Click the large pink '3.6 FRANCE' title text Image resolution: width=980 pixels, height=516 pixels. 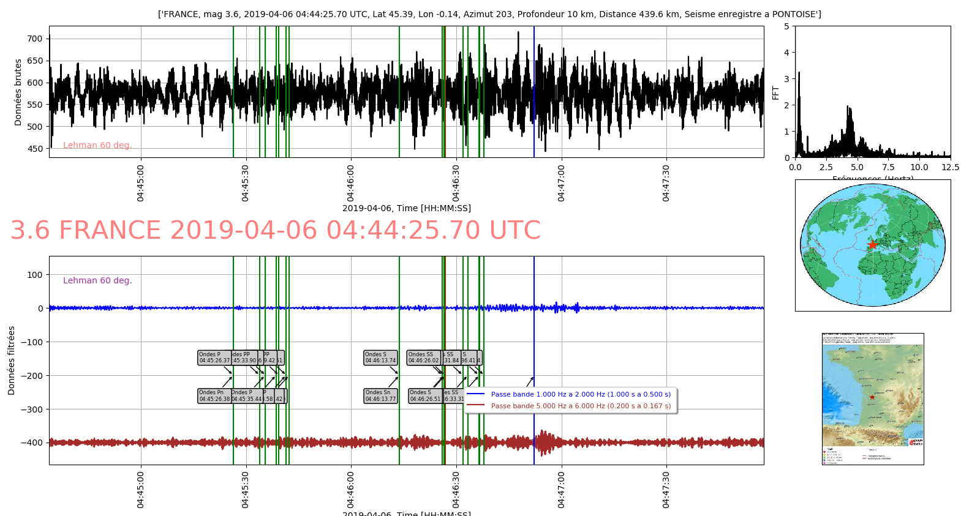click(276, 231)
